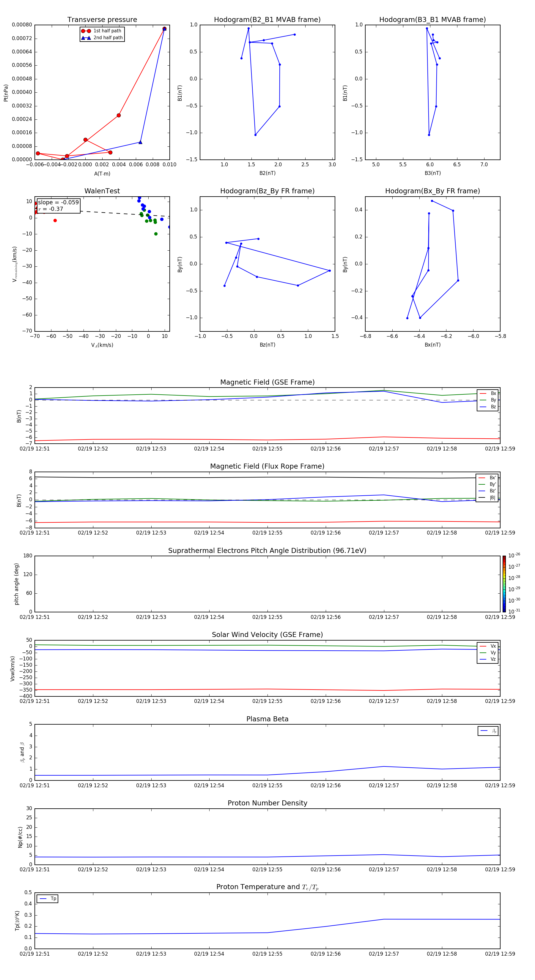Click the red marker near A=0.004 in pressure plot

click(119, 115)
